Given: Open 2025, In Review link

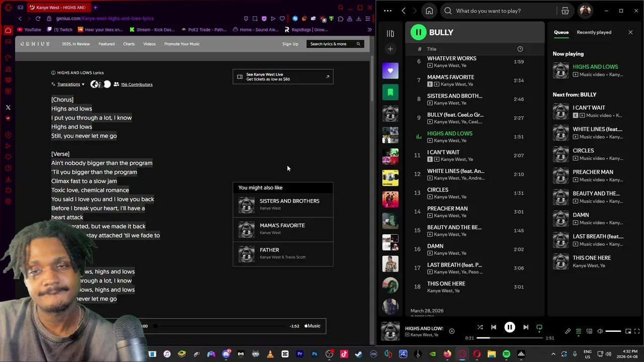Looking at the screenshot, I should tap(75, 44).
